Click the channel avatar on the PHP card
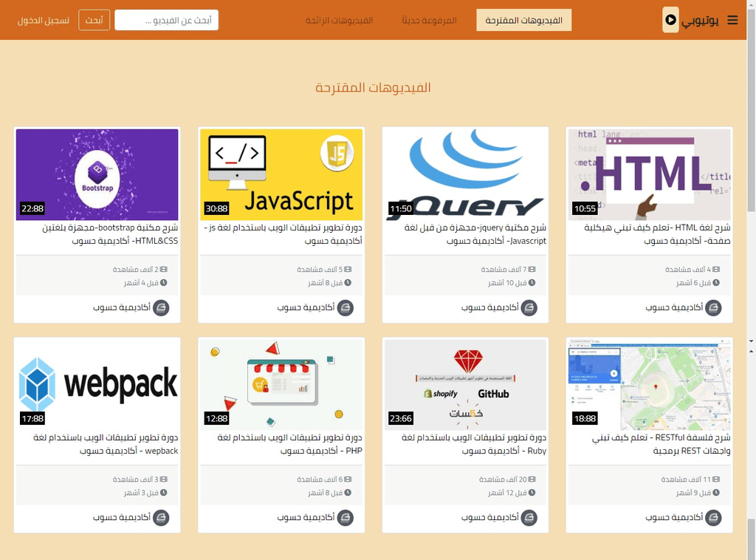Screen dimensions: 756x560 (x=346, y=518)
